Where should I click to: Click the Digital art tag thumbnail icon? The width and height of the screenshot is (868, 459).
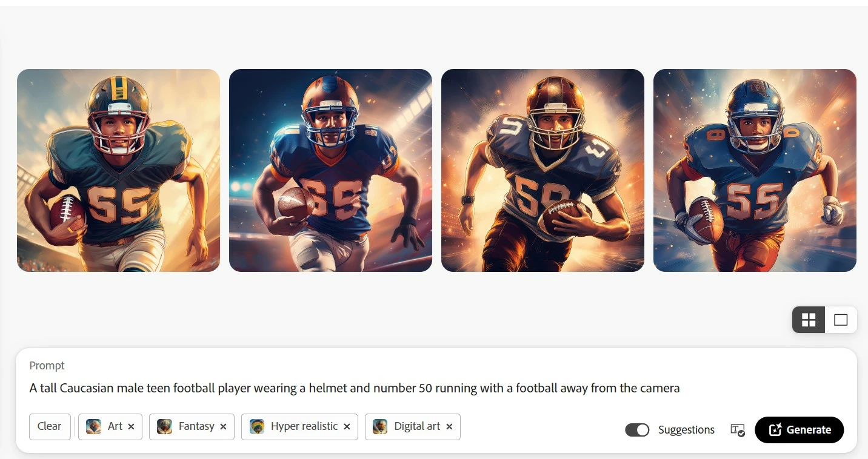380,426
